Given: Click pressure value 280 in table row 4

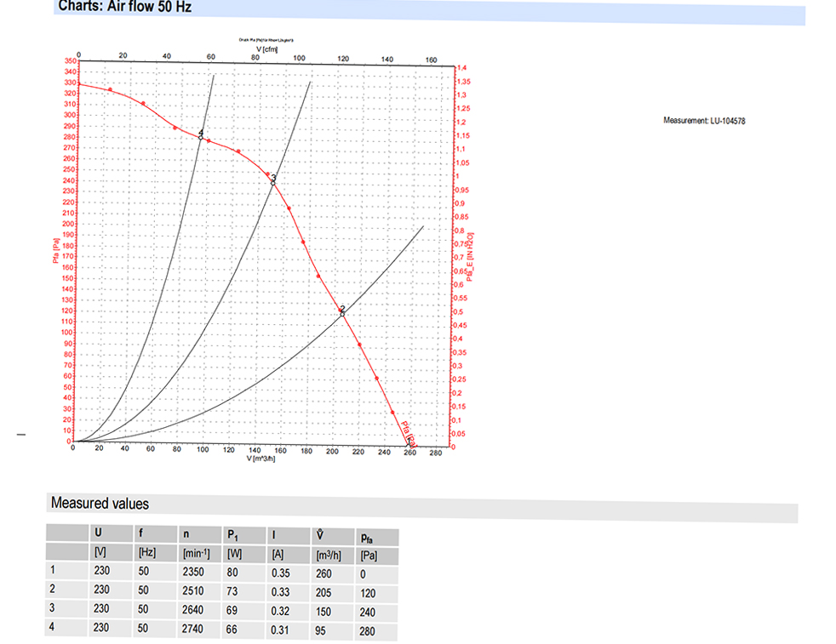Looking at the screenshot, I should (x=367, y=631).
